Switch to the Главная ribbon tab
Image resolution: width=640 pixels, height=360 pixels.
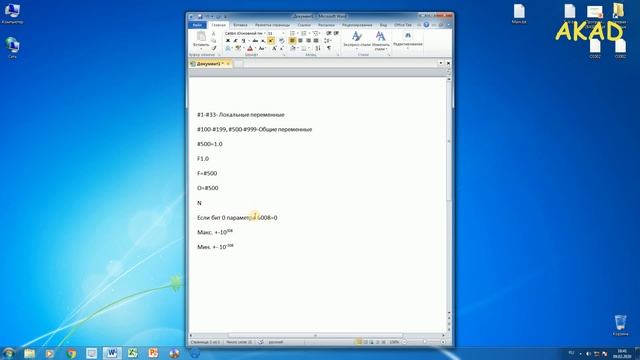(218, 25)
